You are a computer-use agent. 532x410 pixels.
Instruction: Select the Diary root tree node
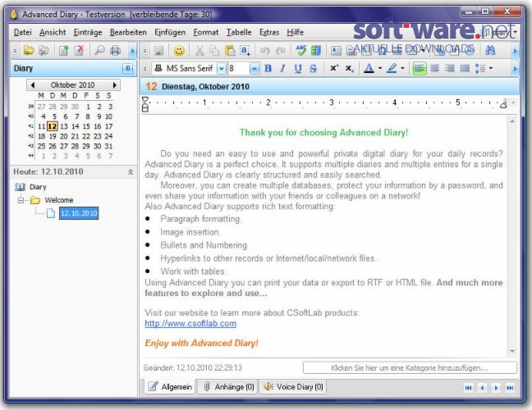pos(38,187)
